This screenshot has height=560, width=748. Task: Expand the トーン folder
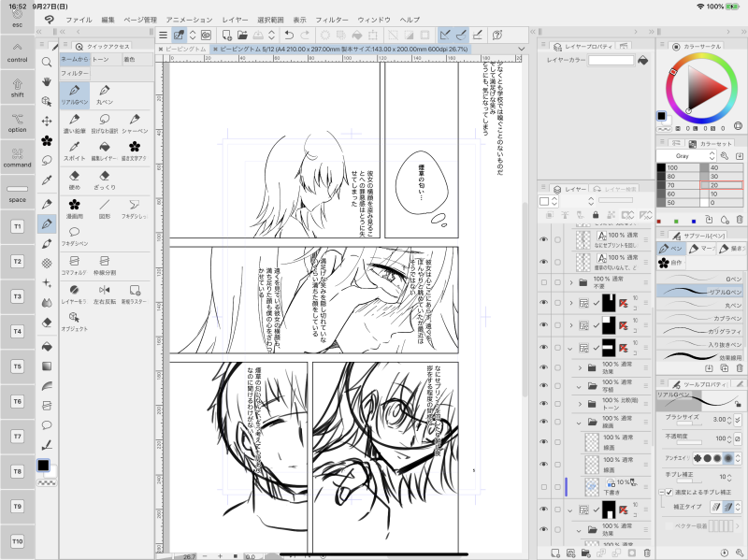pos(580,404)
